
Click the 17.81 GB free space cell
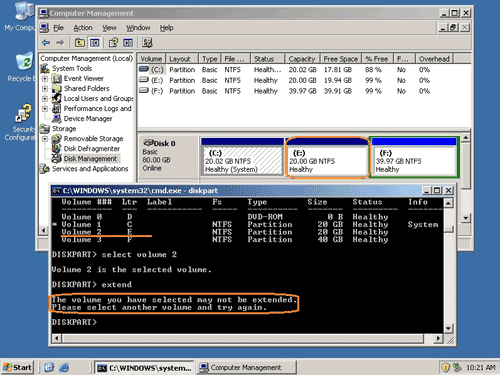[x=338, y=70]
